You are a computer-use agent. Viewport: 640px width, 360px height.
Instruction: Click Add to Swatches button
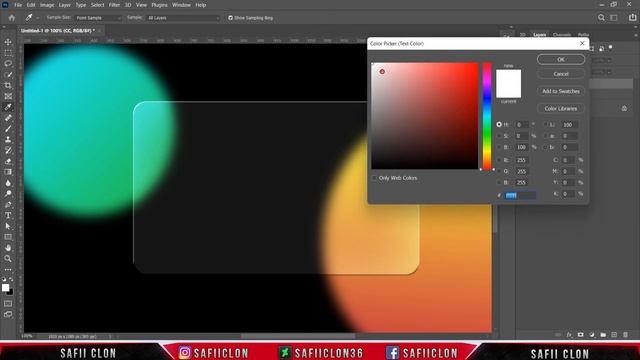coord(561,91)
